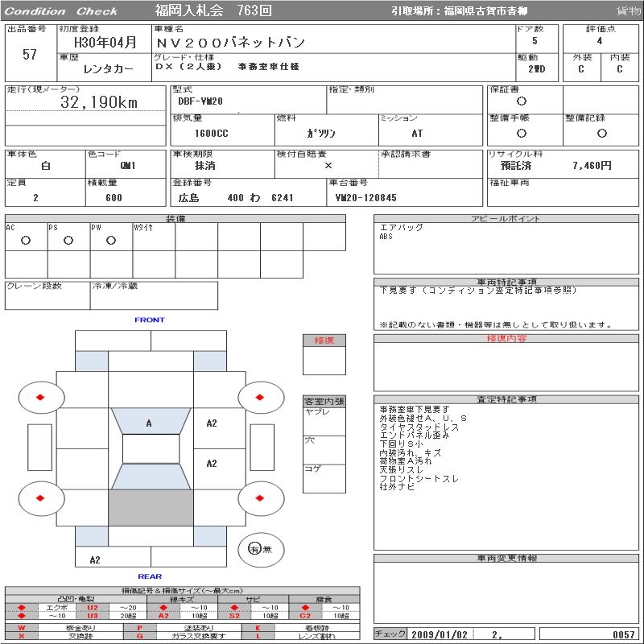Click the 修復内容 section header
The image size is (644, 644).
pyautogui.click(x=506, y=338)
